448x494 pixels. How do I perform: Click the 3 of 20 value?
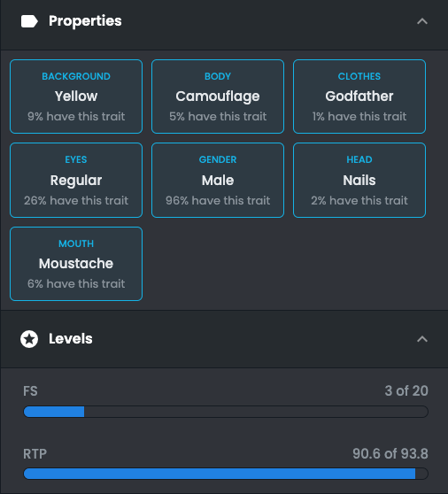[406, 391]
